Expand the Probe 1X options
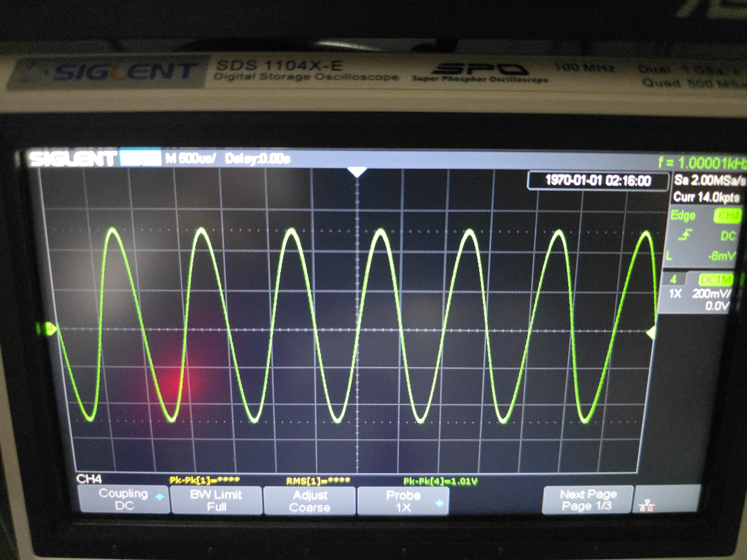 point(403,501)
